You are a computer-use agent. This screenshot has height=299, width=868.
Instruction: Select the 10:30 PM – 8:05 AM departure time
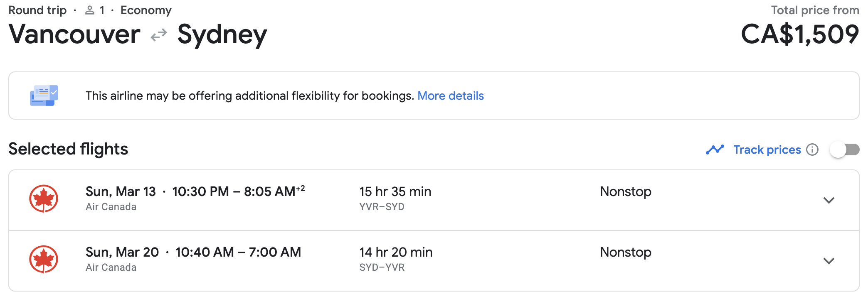(x=238, y=191)
